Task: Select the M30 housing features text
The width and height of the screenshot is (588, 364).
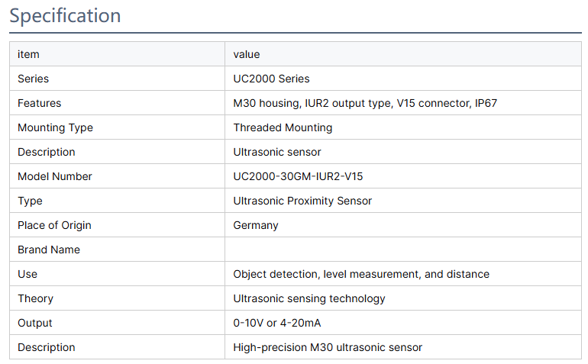Action: click(x=365, y=103)
